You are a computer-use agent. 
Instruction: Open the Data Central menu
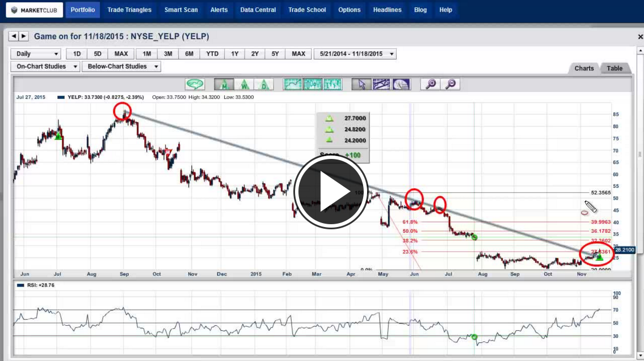coord(258,10)
